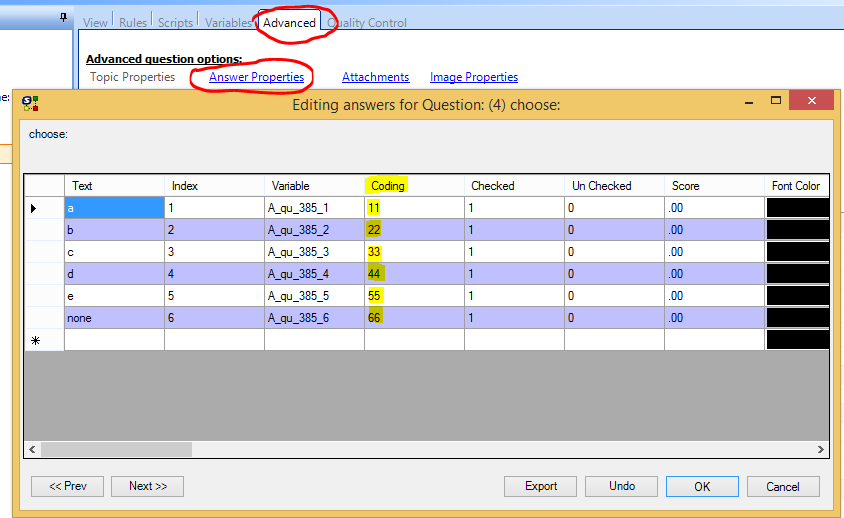The height and width of the screenshot is (518, 844).
Task: Select the row marker arrow for answer a
Action: click(x=33, y=208)
